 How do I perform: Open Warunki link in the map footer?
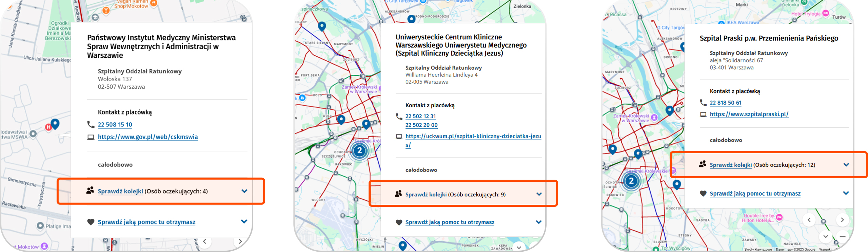click(825, 250)
